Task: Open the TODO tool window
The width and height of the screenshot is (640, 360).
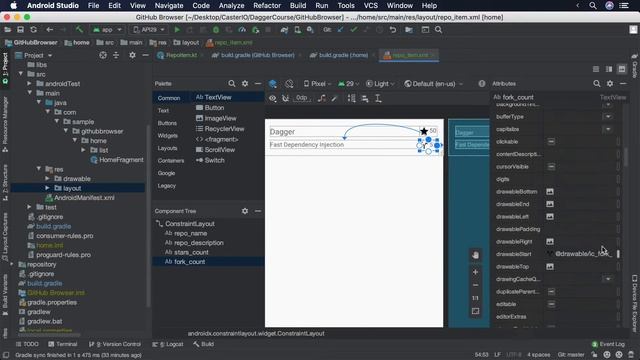Action: pos(27,344)
